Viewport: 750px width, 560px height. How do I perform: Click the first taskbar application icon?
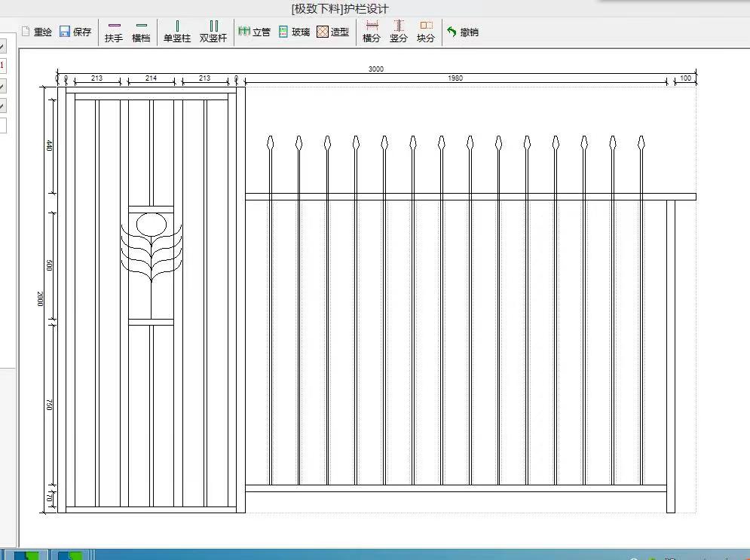tap(28, 555)
